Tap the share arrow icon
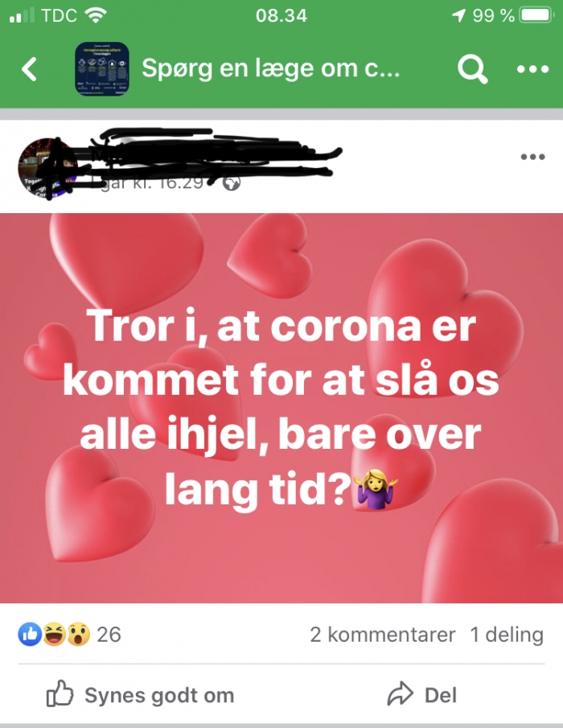 point(400,694)
